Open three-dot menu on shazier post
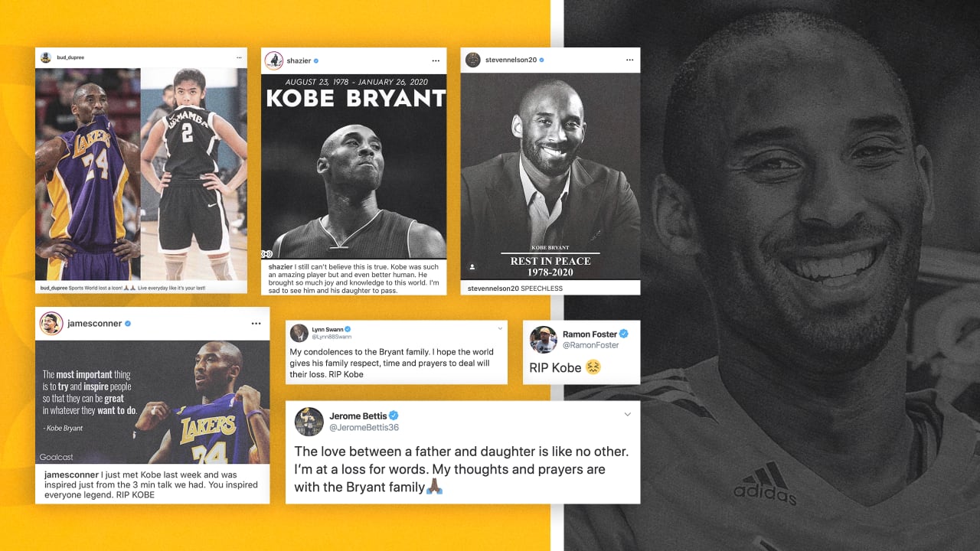 [x=436, y=60]
